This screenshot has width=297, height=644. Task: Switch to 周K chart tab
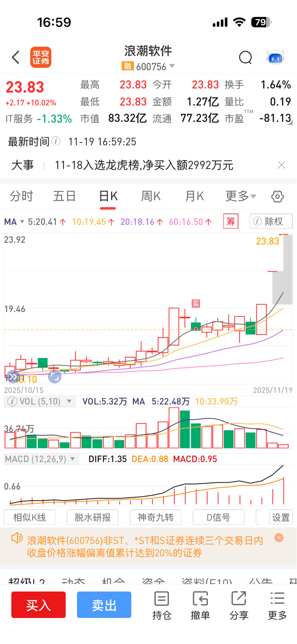tap(151, 196)
